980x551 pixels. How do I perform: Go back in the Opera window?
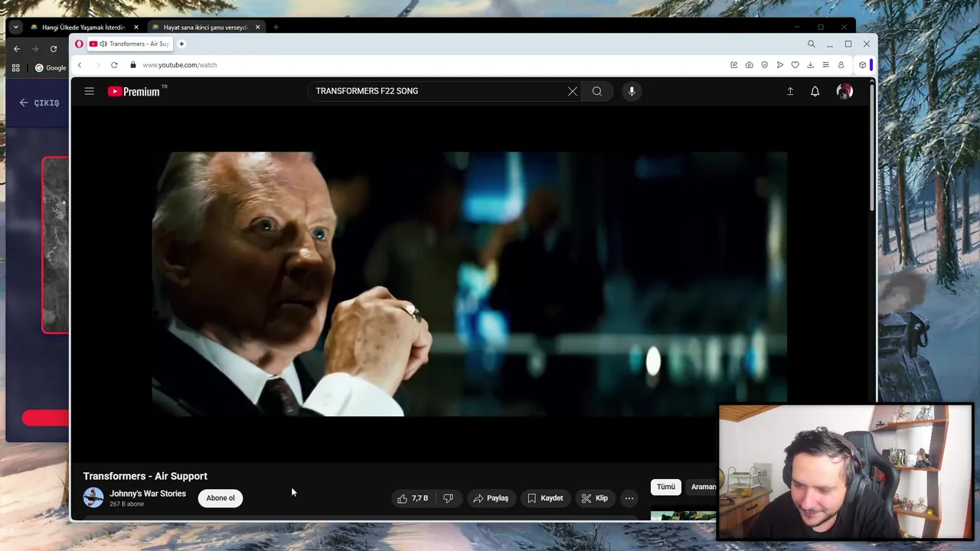[79, 65]
